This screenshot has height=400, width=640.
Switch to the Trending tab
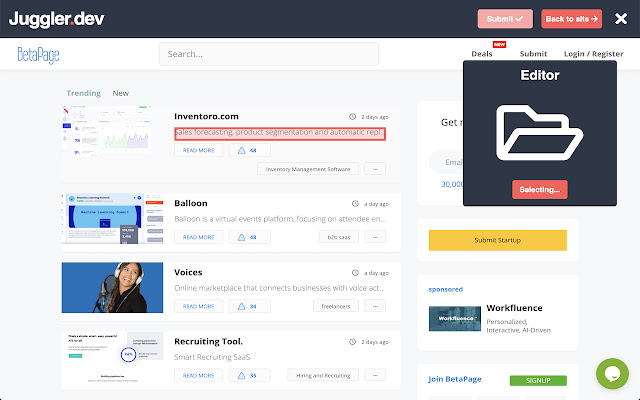coord(83,93)
